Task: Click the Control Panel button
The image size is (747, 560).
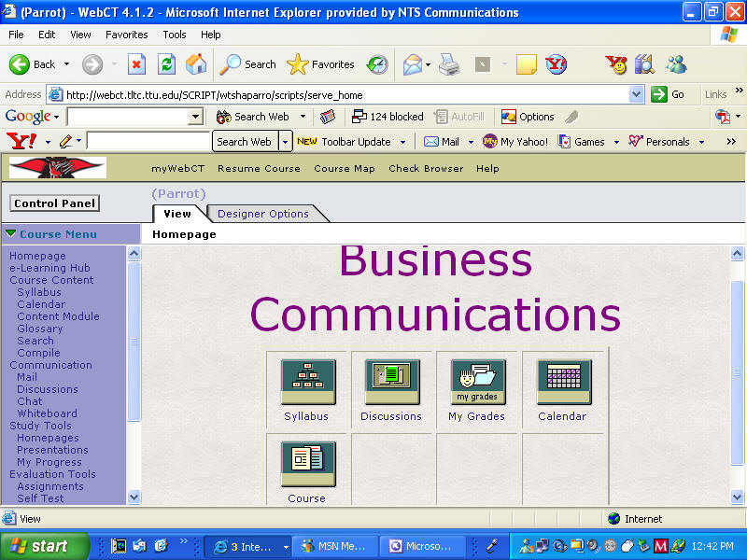Action: [x=54, y=203]
